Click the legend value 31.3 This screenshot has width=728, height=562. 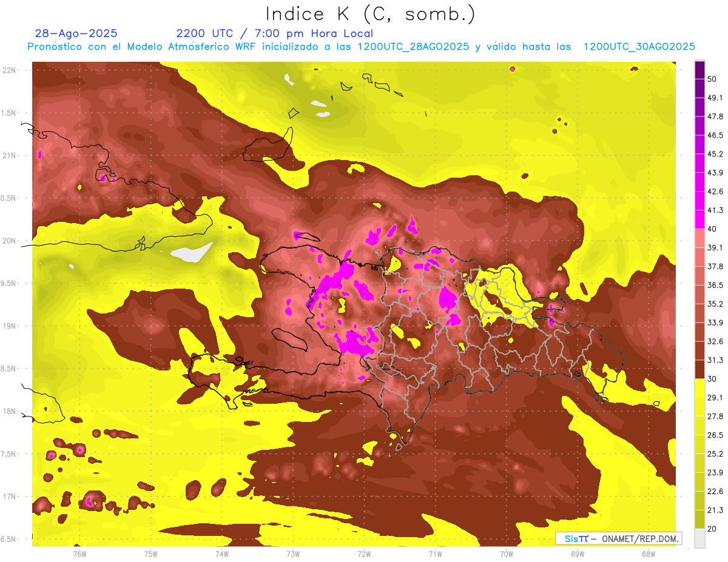[715, 360]
